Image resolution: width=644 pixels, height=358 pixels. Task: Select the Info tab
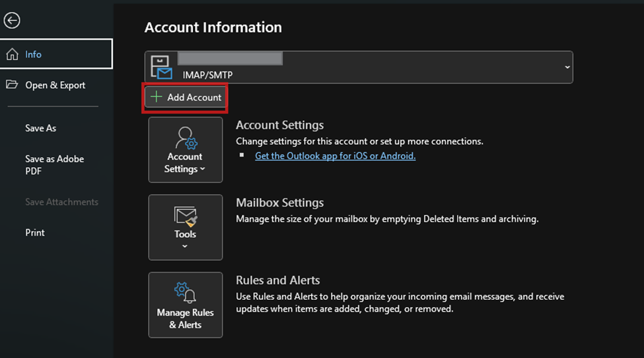56,54
